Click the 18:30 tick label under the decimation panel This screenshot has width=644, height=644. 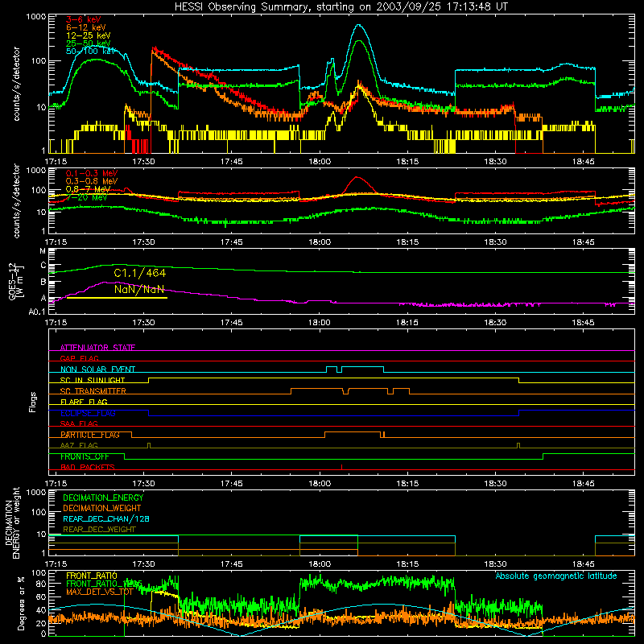[x=495, y=564]
